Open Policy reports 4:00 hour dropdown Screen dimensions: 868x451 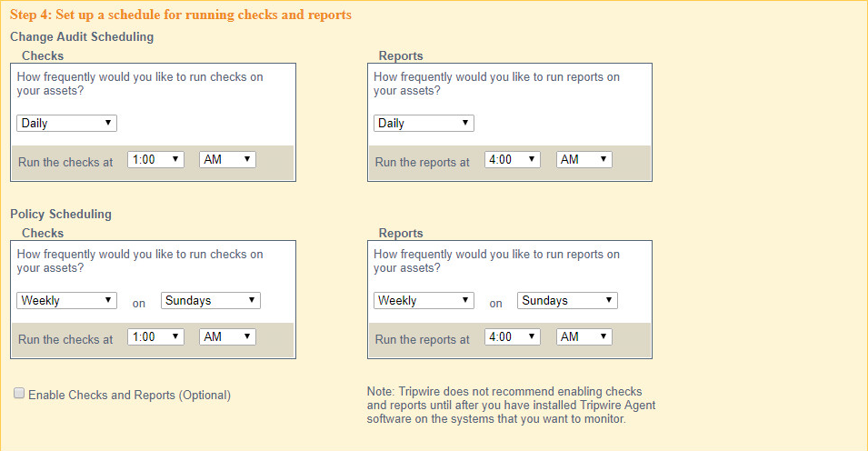(512, 337)
